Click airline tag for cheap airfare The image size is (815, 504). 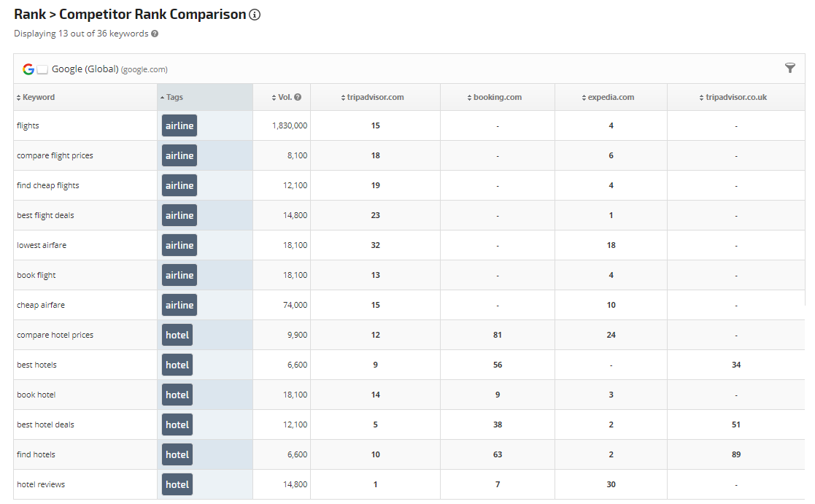pos(179,305)
